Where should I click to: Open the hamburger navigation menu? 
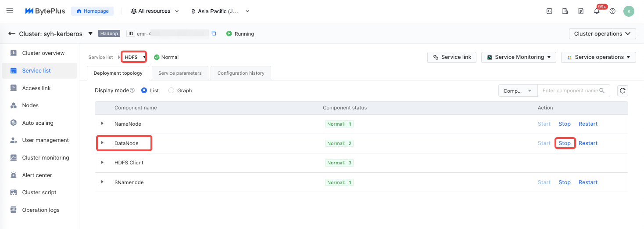coord(10,11)
